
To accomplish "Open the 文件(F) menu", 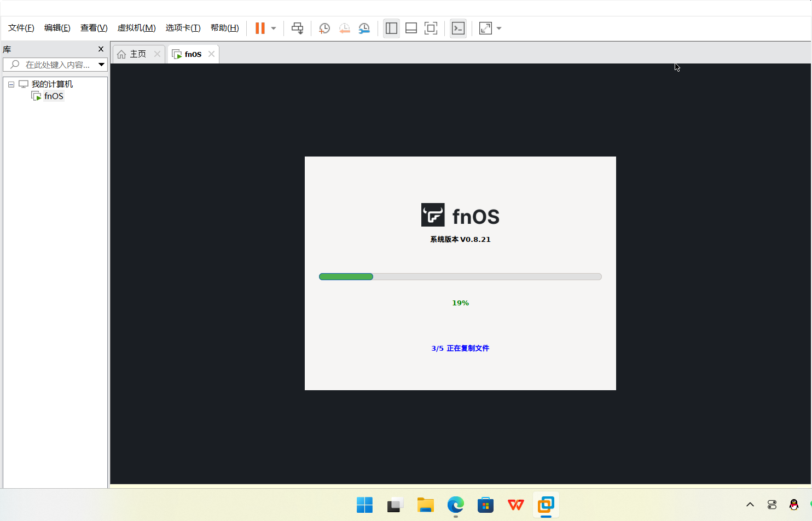I will point(21,28).
